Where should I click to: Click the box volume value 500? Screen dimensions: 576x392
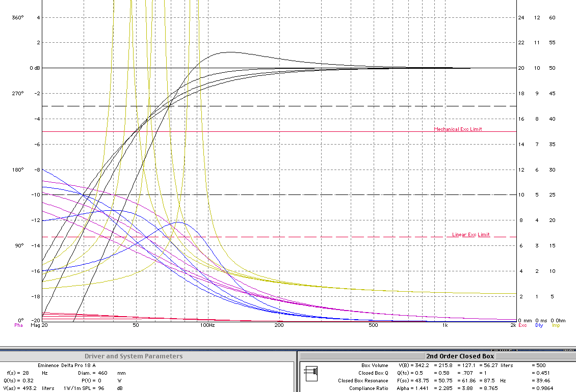[x=541, y=365]
